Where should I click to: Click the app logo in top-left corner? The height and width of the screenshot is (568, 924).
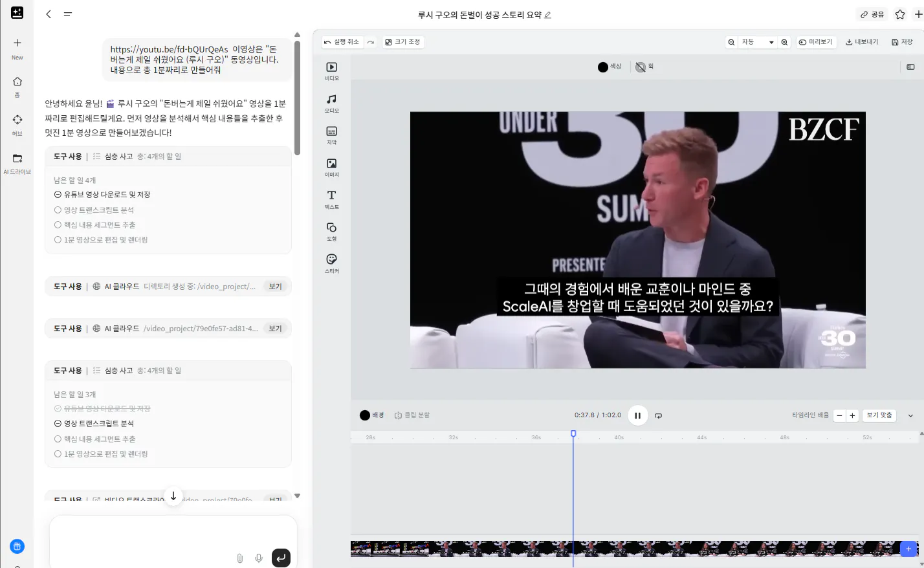click(17, 13)
